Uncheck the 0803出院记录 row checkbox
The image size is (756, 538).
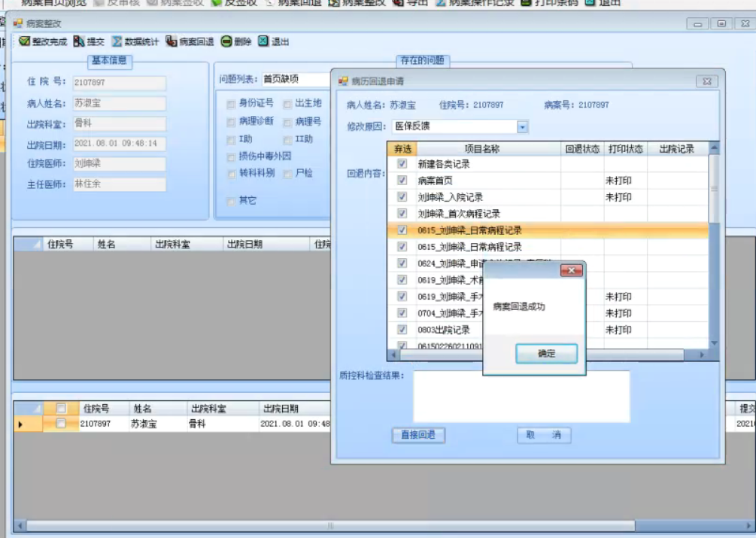tap(402, 330)
